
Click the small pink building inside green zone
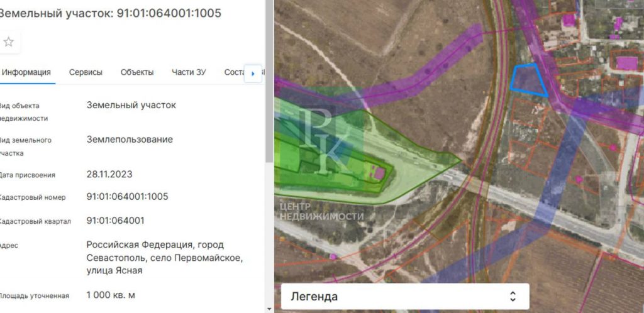pos(380,173)
